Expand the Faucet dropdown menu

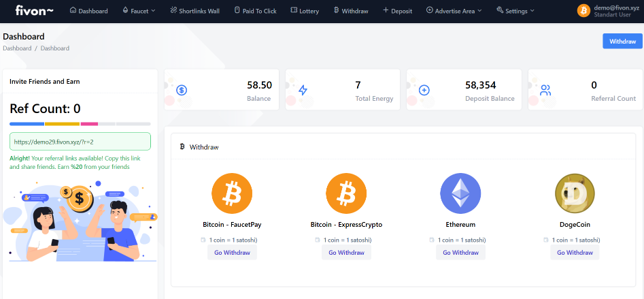[x=139, y=11]
